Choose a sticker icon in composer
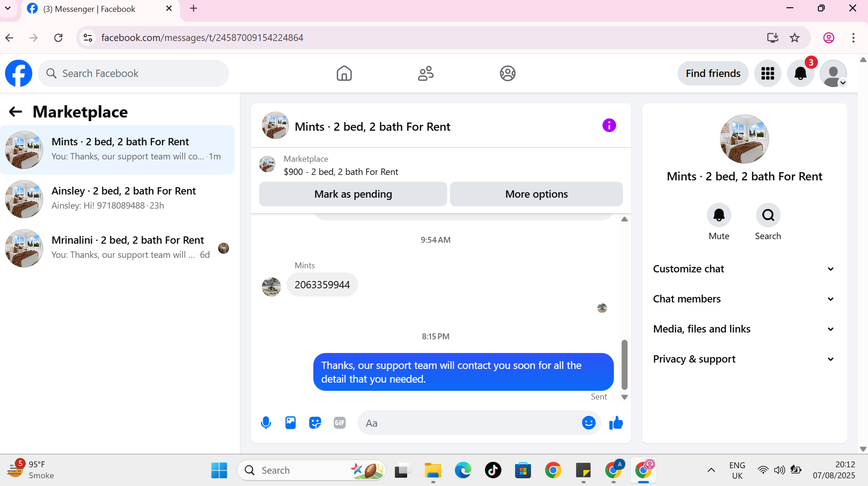Screen dimensions: 868x486 click(315, 423)
